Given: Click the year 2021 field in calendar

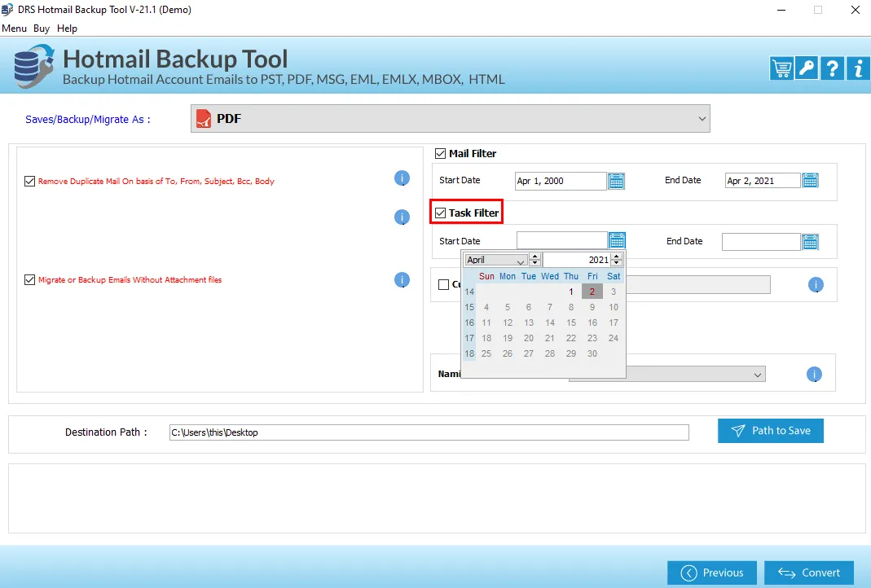Looking at the screenshot, I should coord(577,260).
